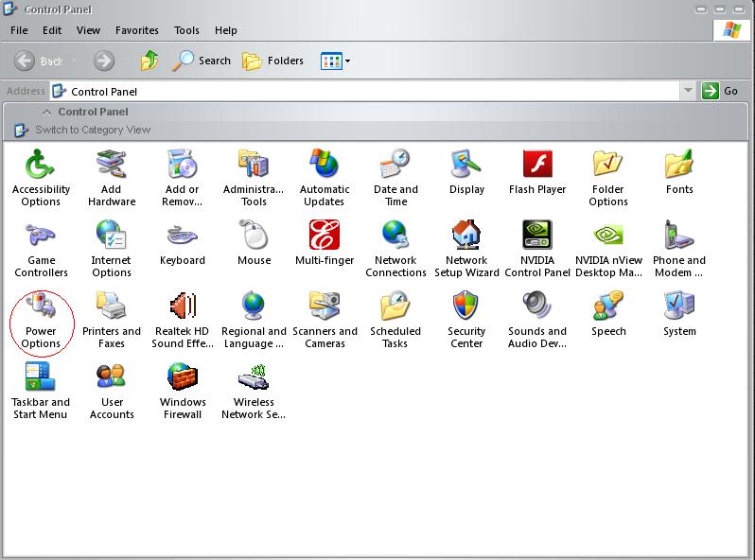Click the Folders toolbar button
This screenshot has height=560, width=755.
point(273,61)
